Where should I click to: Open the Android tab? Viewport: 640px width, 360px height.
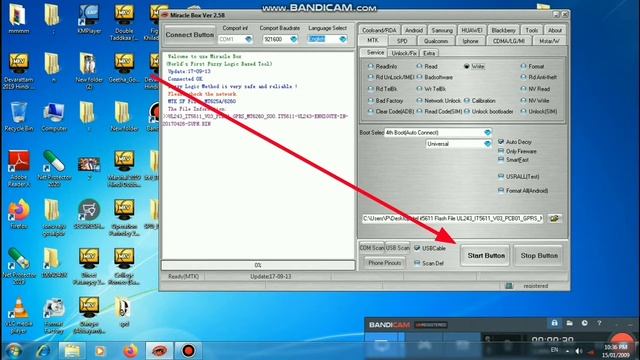tap(413, 30)
